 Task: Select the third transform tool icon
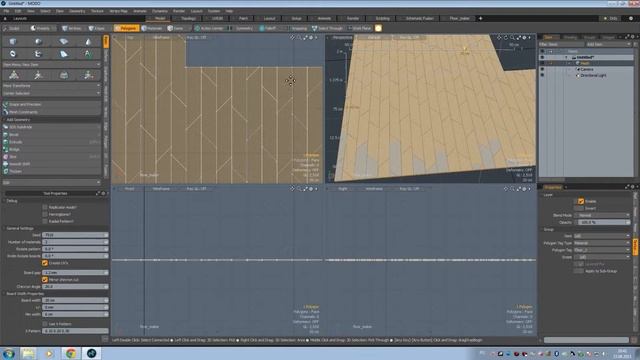pos(64,75)
